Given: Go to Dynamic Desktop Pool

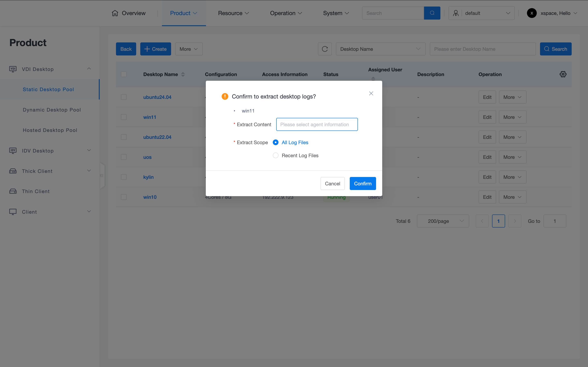Looking at the screenshot, I should point(52,110).
